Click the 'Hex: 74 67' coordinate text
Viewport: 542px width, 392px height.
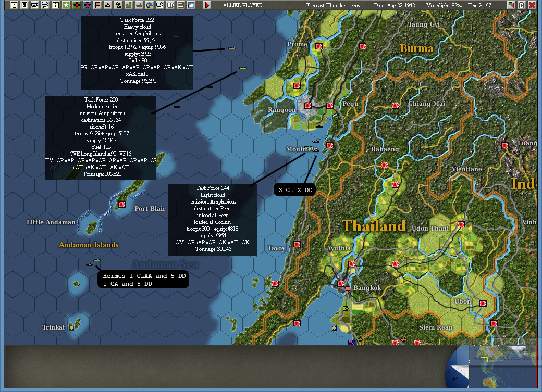[479, 5]
